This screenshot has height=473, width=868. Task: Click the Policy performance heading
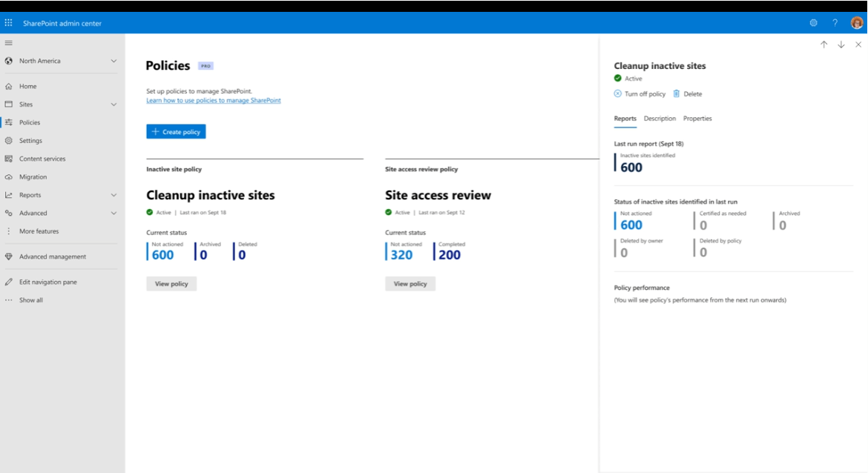pos(642,288)
